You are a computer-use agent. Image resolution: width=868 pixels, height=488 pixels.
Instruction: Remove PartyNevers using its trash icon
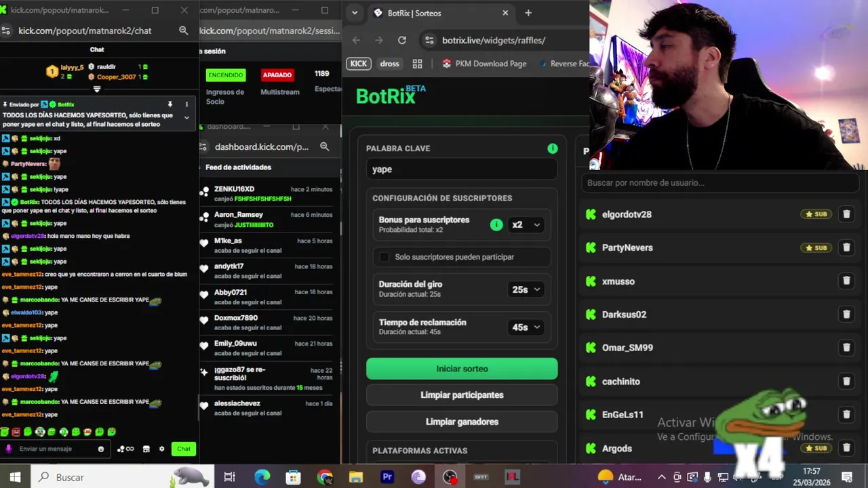(x=846, y=247)
